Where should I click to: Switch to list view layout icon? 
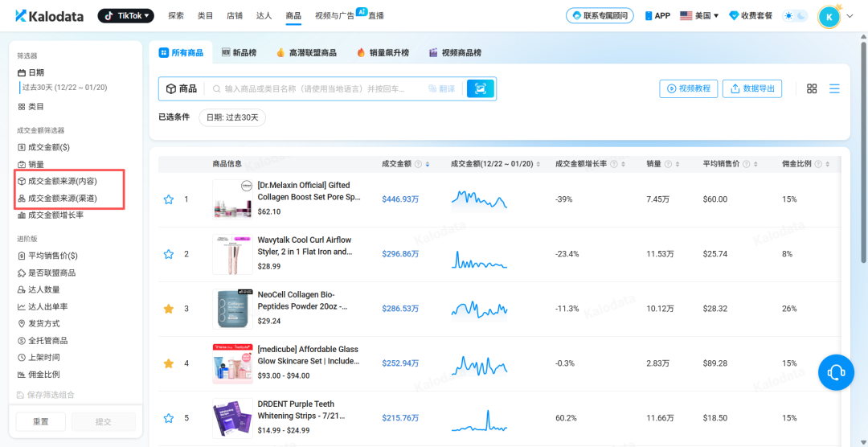[834, 88]
